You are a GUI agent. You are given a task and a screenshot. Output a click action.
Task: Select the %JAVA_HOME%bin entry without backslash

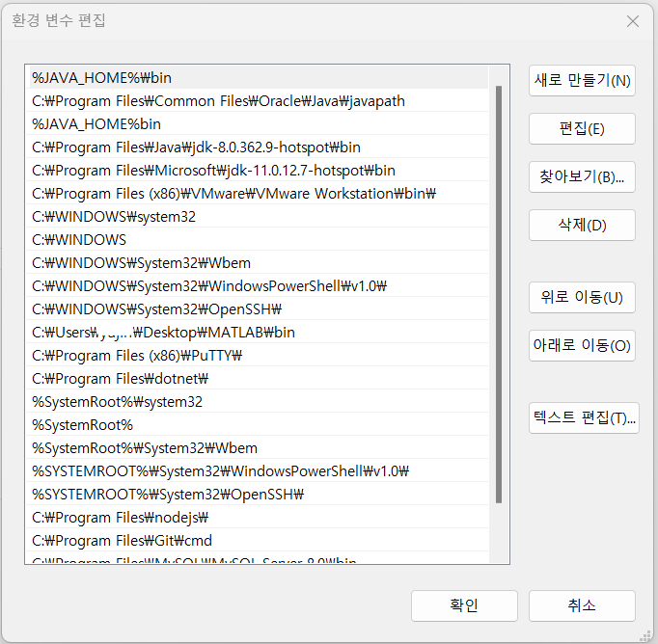[x=258, y=124]
